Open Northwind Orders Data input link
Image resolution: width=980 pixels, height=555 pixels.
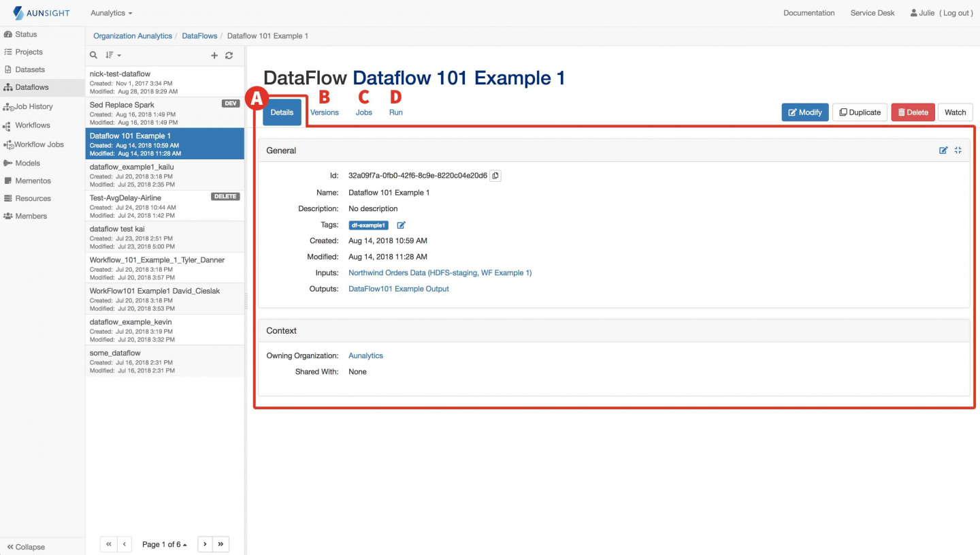coord(440,272)
